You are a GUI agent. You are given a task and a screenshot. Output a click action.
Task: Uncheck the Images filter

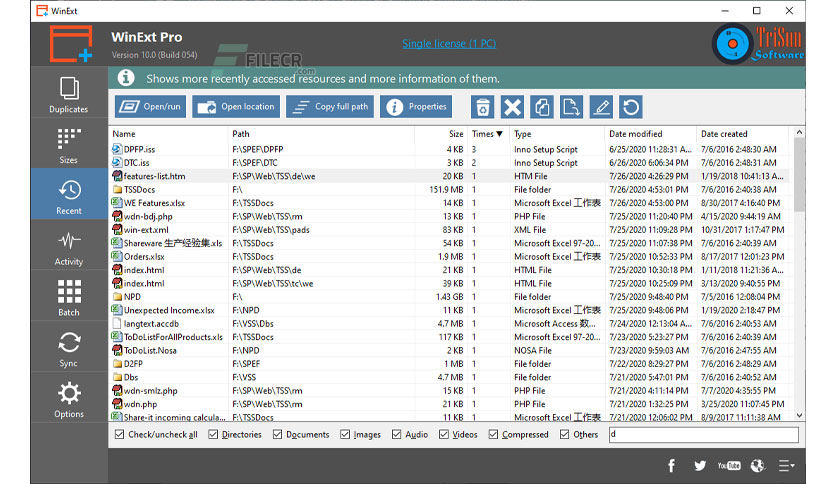pyautogui.click(x=345, y=434)
